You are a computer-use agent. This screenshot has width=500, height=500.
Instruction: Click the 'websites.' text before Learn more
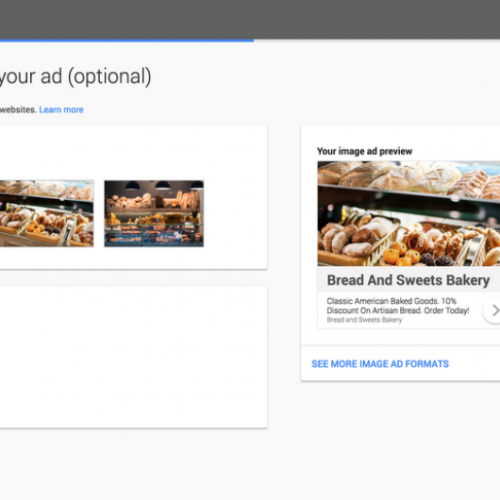click(18, 110)
